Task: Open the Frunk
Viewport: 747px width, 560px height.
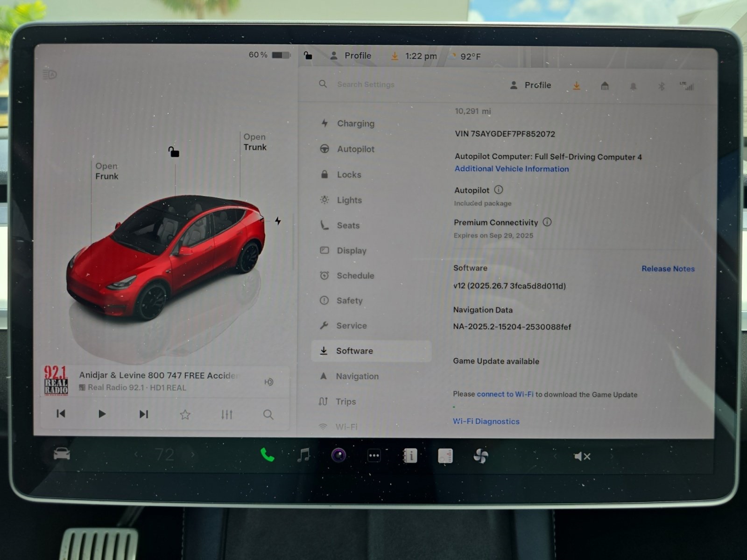Action: pos(106,171)
